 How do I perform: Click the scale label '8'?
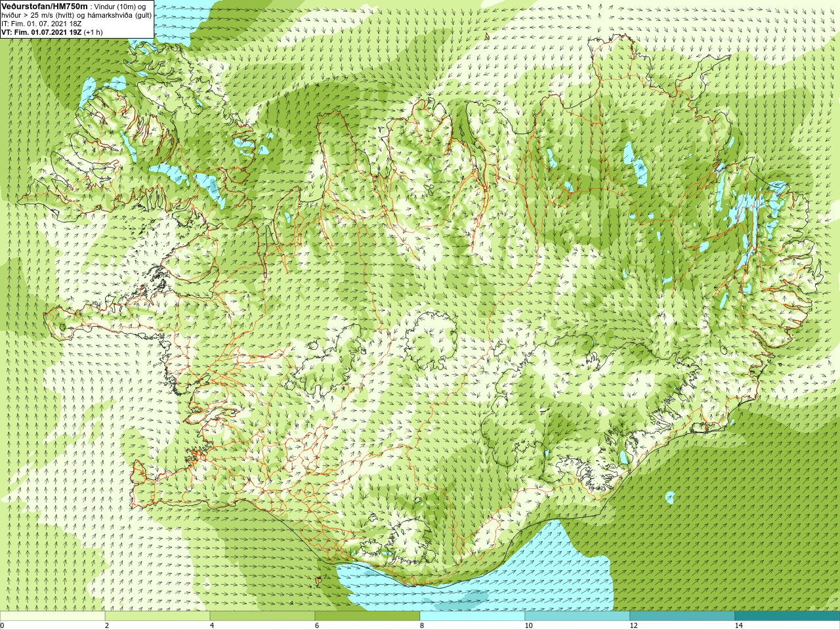[x=422, y=625]
